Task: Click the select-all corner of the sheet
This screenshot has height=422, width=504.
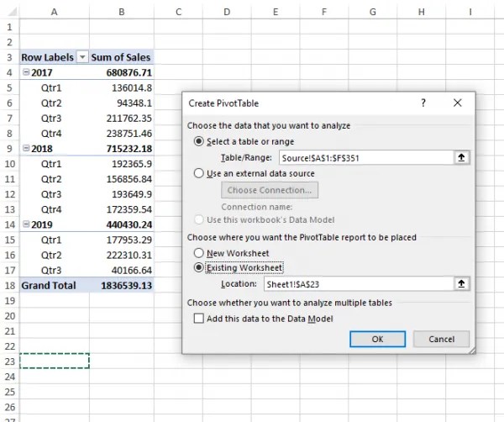Action: 12,12
